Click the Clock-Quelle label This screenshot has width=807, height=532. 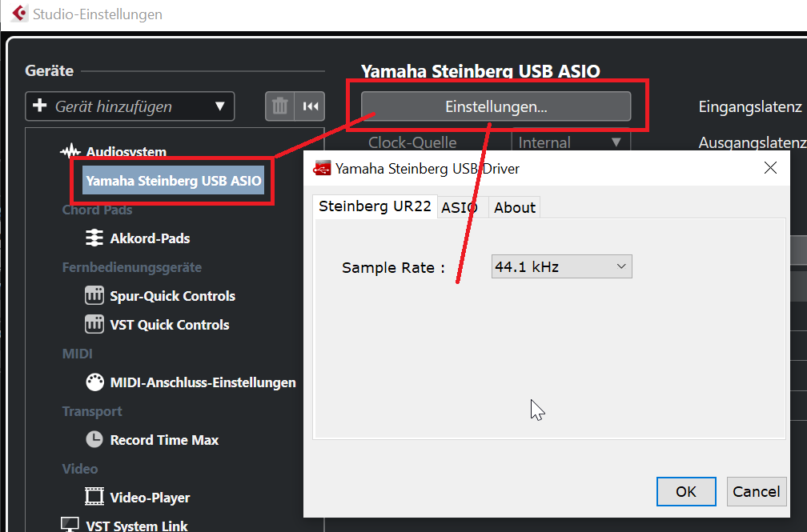(412, 142)
